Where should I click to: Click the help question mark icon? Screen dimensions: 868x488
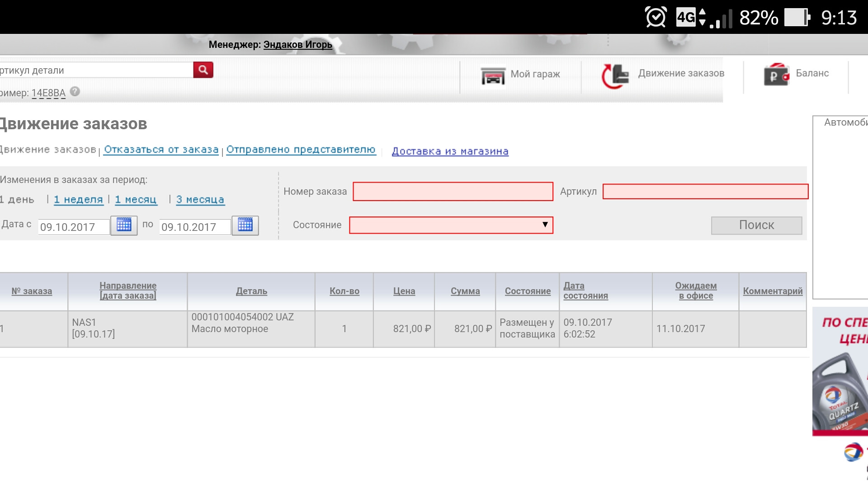[75, 91]
